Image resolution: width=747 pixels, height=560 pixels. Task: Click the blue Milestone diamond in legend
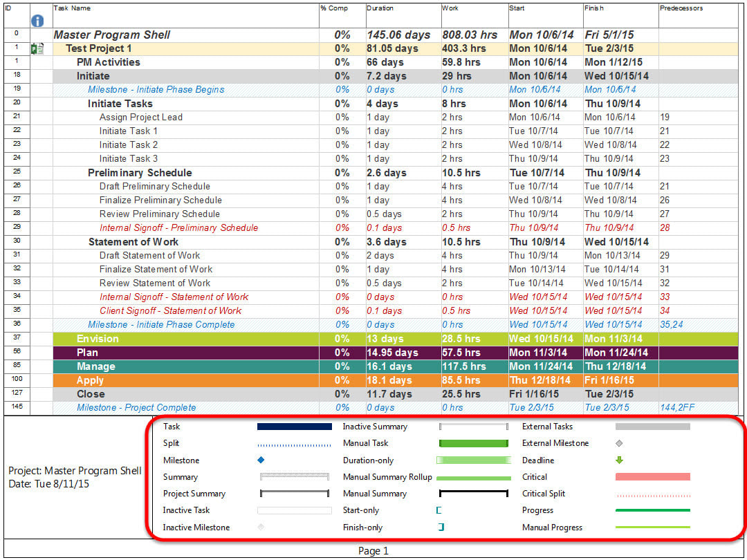coord(261,460)
